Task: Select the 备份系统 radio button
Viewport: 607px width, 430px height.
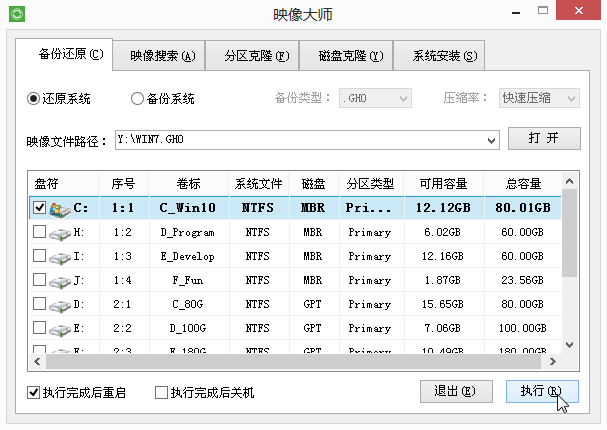Action: tap(138, 99)
